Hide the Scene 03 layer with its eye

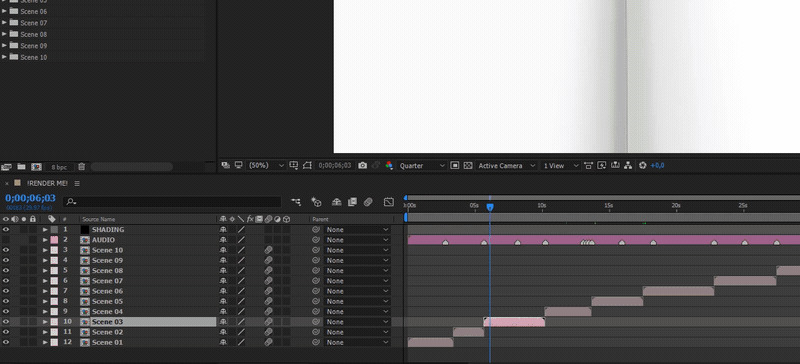[6, 322]
